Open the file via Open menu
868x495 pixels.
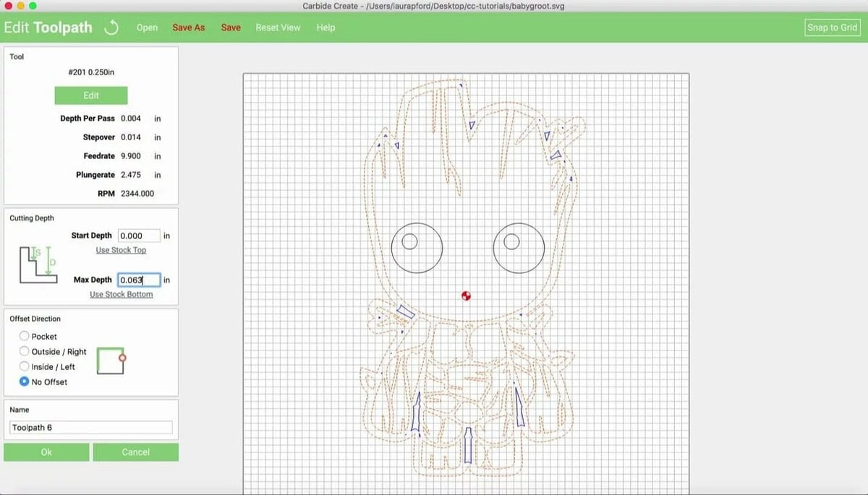click(x=147, y=27)
